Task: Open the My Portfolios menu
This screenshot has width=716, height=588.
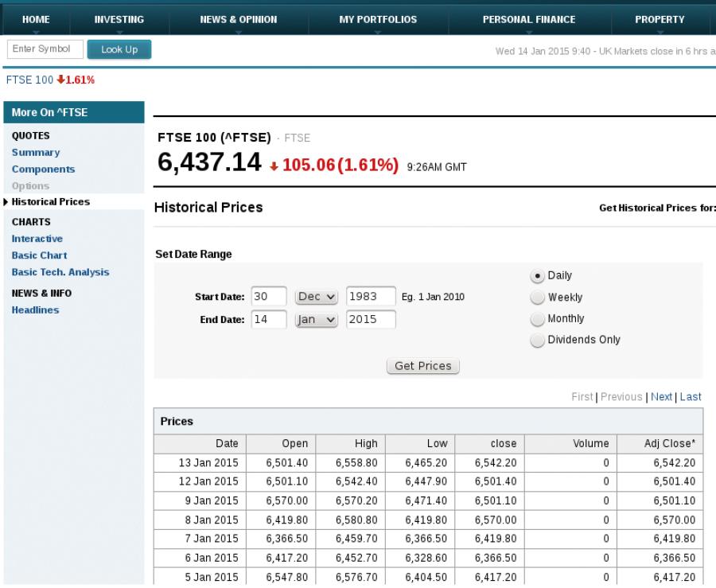Action: tap(378, 20)
